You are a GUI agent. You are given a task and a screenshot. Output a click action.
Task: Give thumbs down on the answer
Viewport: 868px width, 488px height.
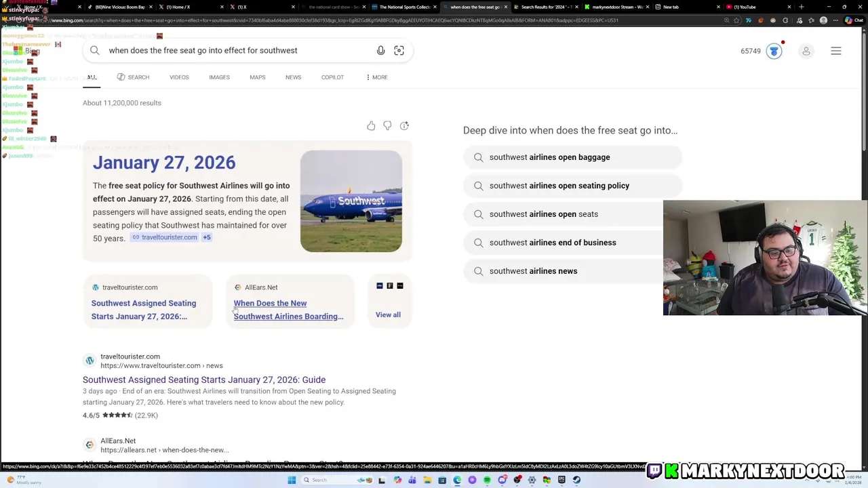(x=387, y=125)
